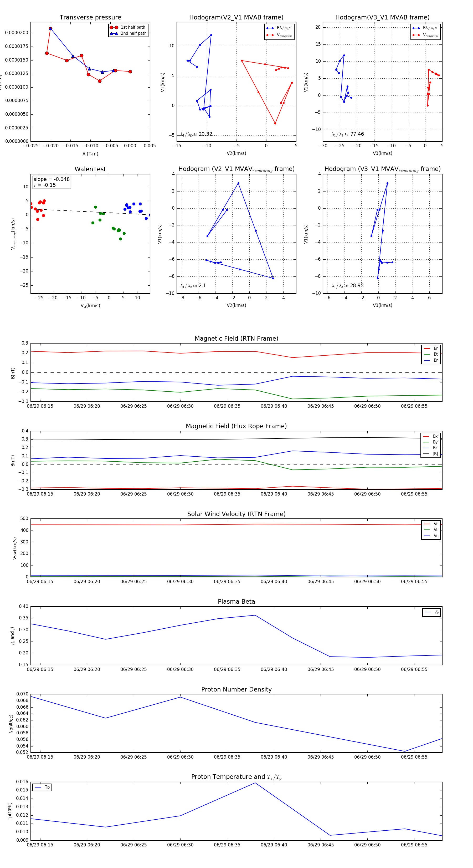The image size is (473, 868).
Task: Click the 06/29 06:30 tick under Proton Number Density
Action: point(181,757)
